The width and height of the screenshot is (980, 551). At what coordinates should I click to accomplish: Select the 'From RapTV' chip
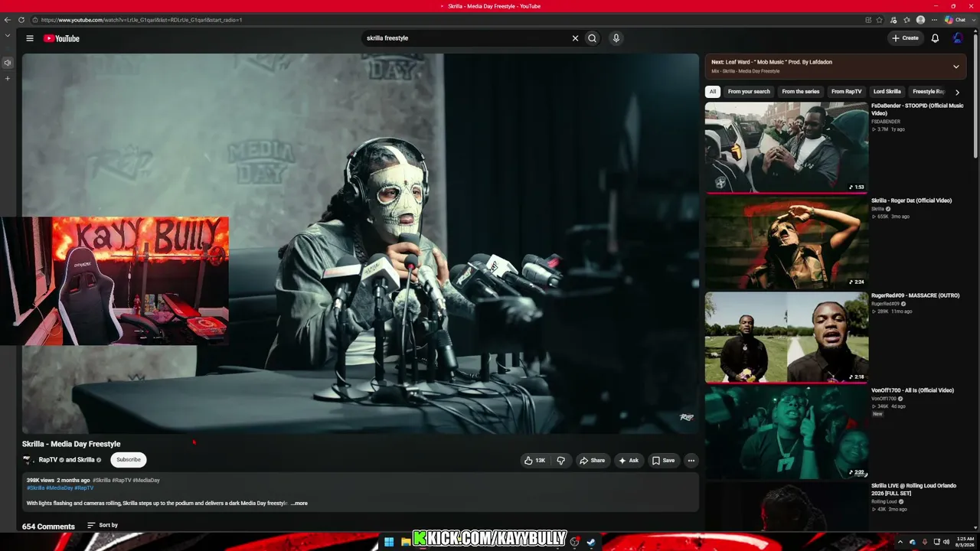pos(847,92)
